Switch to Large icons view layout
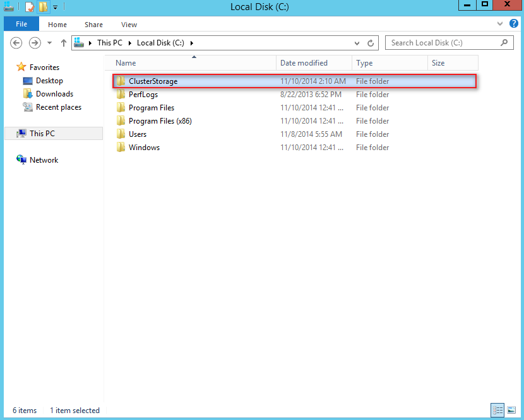524x420 pixels. click(511, 411)
